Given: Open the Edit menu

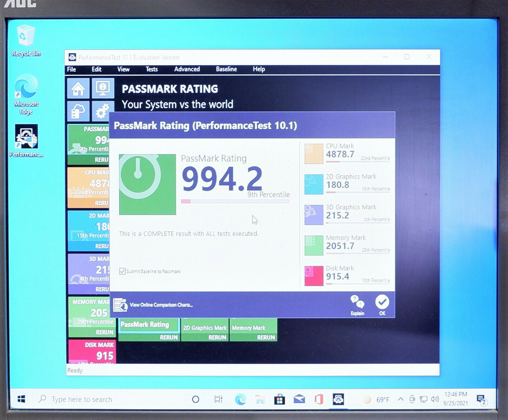Looking at the screenshot, I should tap(97, 69).
